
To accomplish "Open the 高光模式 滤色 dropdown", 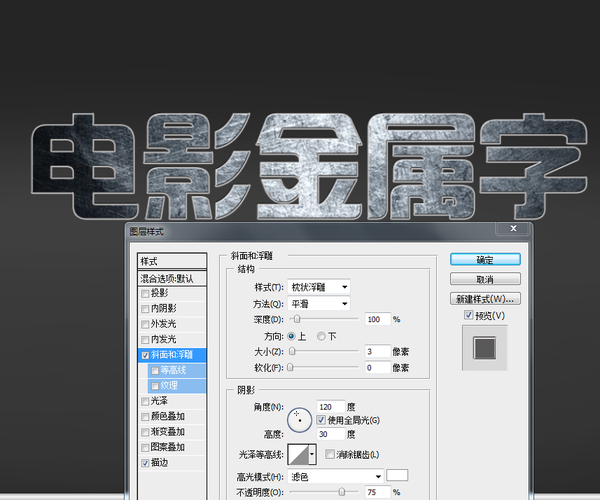I will [x=335, y=476].
